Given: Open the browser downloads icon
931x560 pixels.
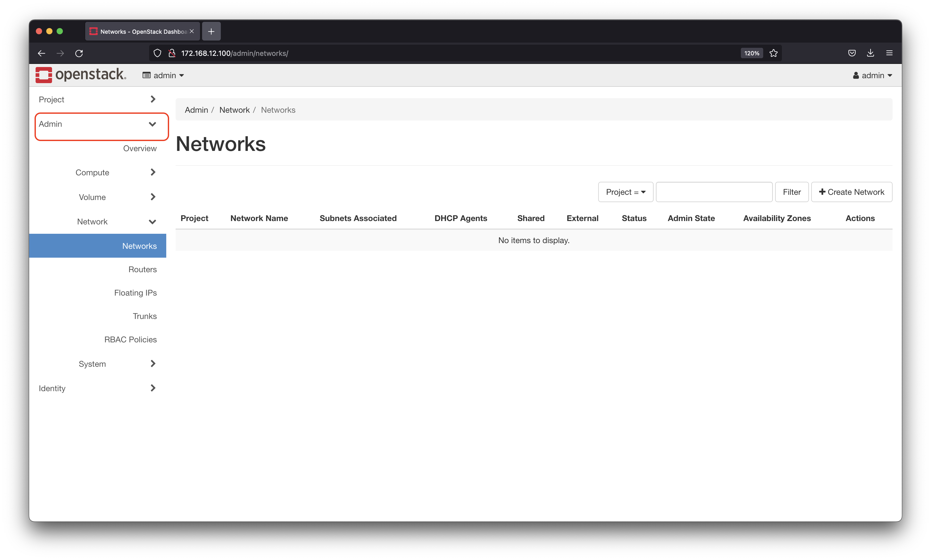Looking at the screenshot, I should click(871, 53).
